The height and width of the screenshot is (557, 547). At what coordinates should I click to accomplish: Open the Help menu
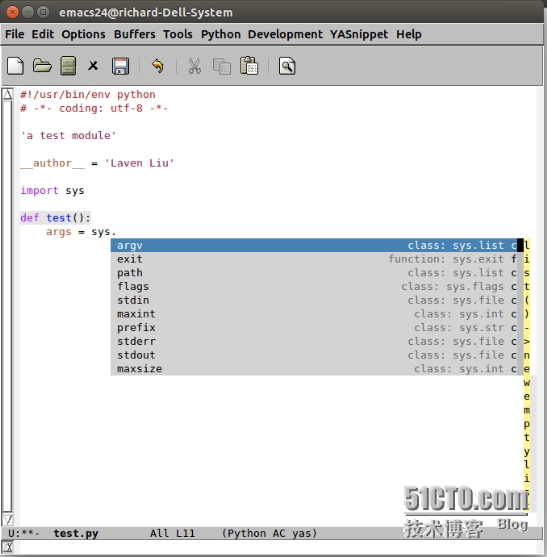[x=409, y=34]
